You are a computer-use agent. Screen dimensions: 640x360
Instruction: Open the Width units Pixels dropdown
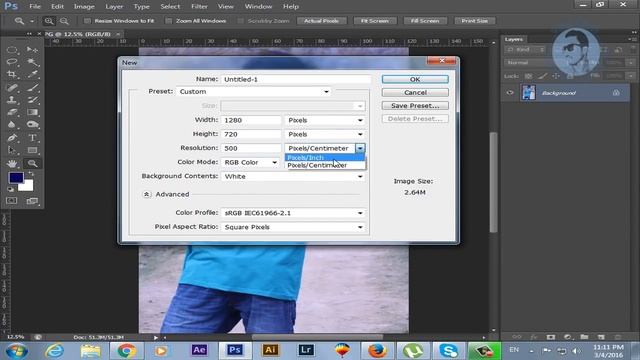tap(324, 120)
